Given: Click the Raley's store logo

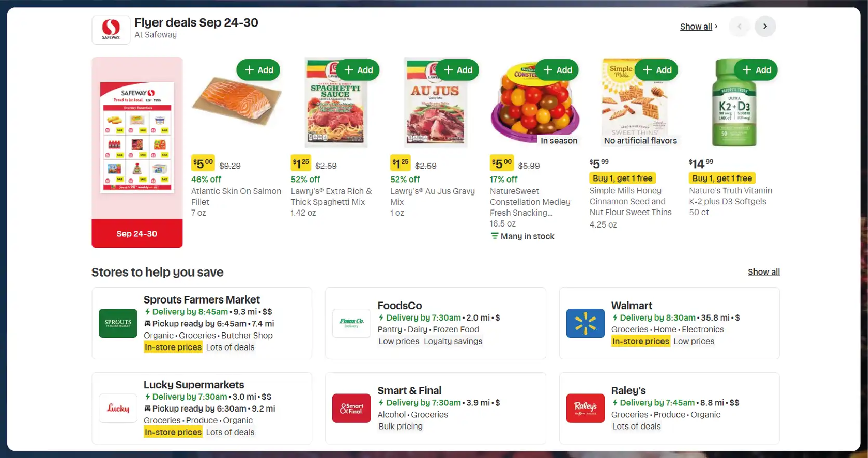Looking at the screenshot, I should [585, 408].
